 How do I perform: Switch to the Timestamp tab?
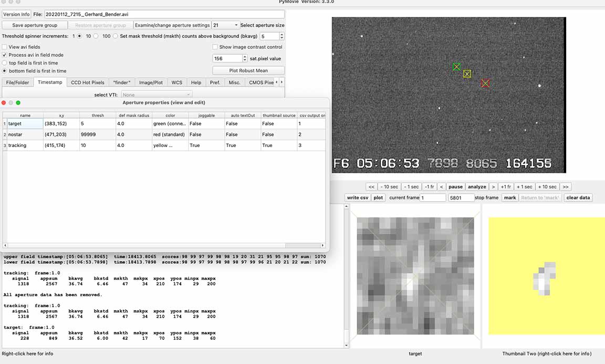[50, 82]
